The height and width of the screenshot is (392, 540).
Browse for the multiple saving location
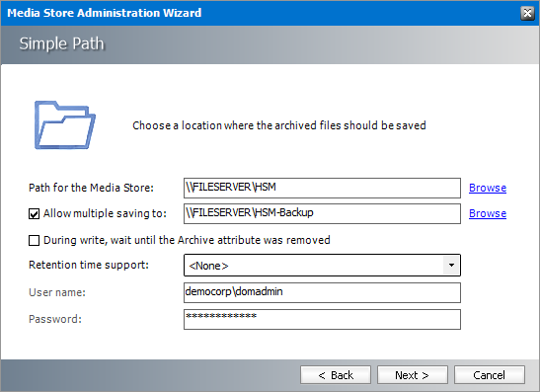pos(488,213)
